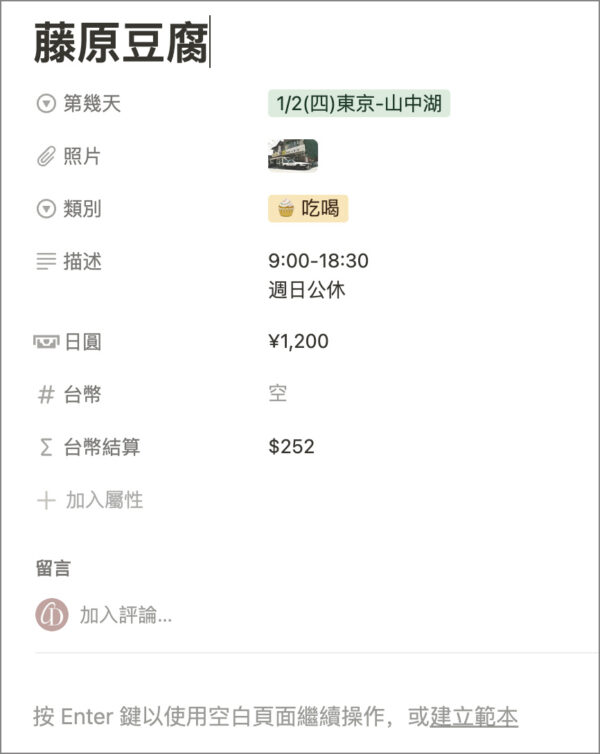Image resolution: width=600 pixels, height=754 pixels.
Task: Click the paperclip icon beside 照片
Action: click(x=45, y=157)
